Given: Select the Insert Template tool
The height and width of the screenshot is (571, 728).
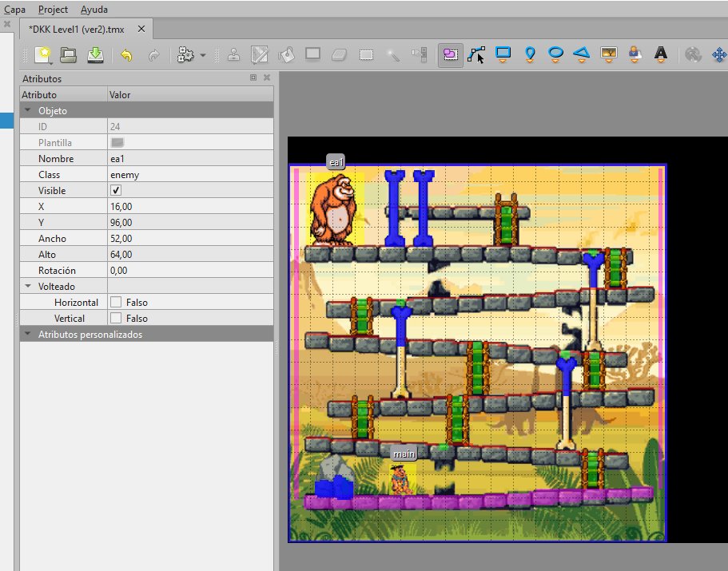Looking at the screenshot, I should coord(635,54).
